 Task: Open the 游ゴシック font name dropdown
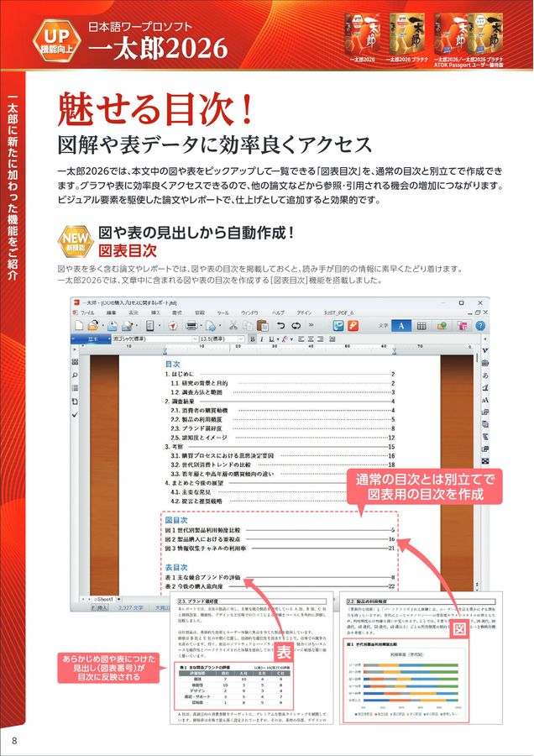155,339
